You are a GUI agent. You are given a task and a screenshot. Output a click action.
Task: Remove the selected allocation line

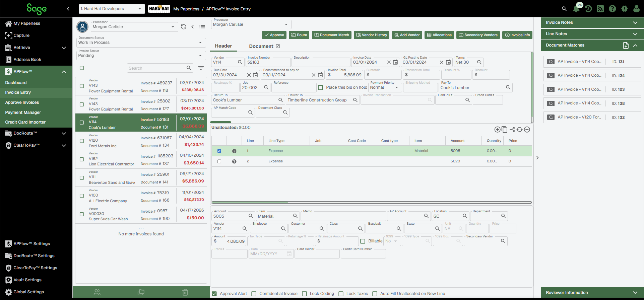point(527,130)
